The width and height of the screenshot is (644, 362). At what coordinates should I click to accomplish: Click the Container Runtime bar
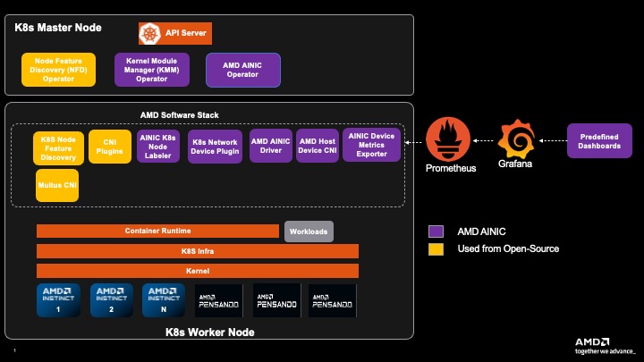157,232
